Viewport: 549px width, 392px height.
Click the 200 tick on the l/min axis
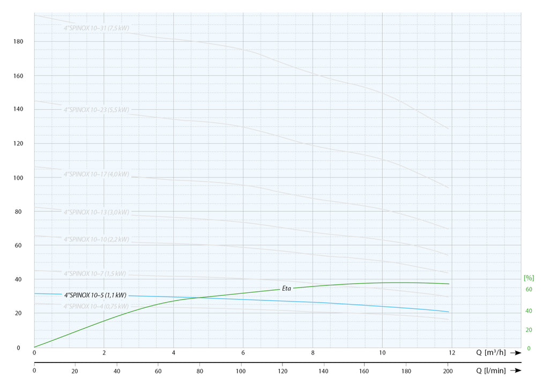click(448, 371)
